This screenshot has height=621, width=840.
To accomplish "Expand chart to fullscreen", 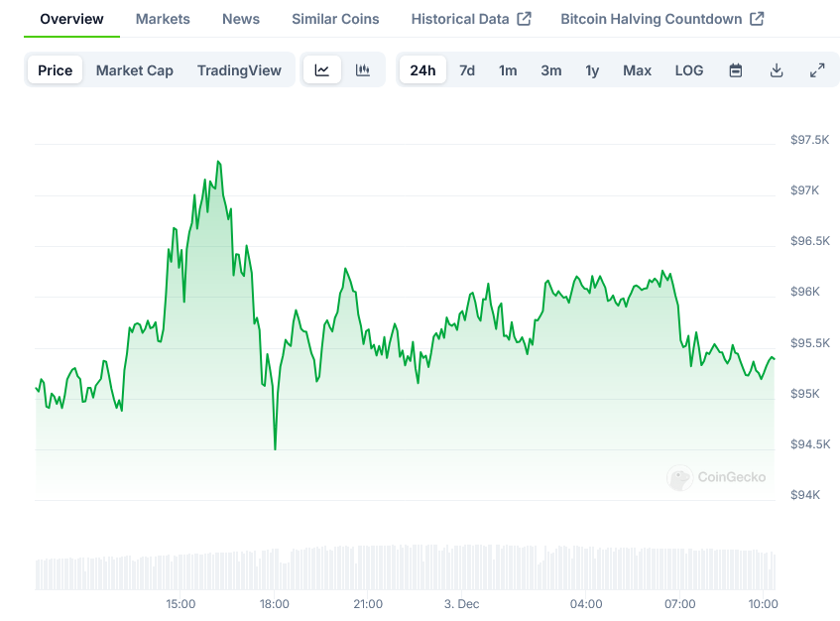I will tap(817, 70).
